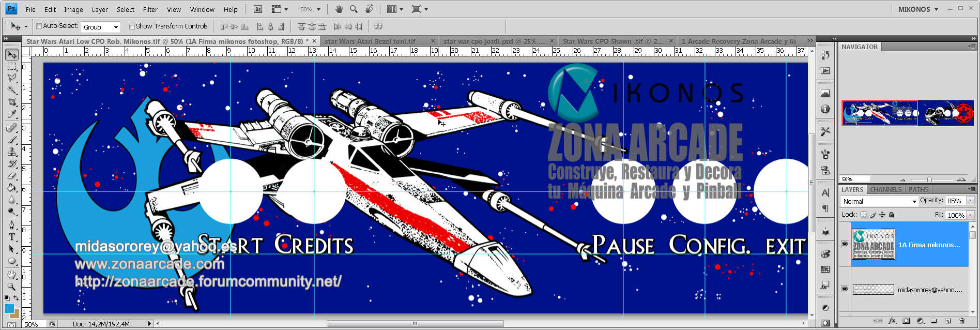Select the Eyedropper tool
The width and height of the screenshot is (980, 330).
[12, 114]
